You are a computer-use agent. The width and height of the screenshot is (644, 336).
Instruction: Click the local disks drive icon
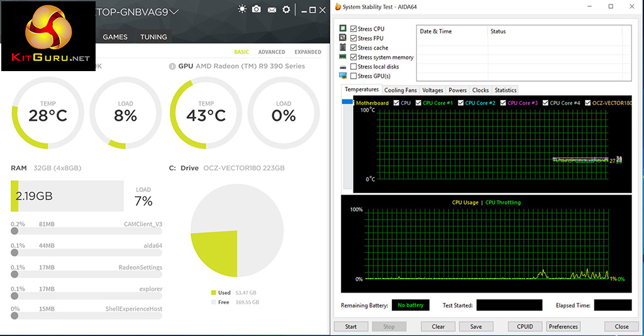click(x=343, y=67)
